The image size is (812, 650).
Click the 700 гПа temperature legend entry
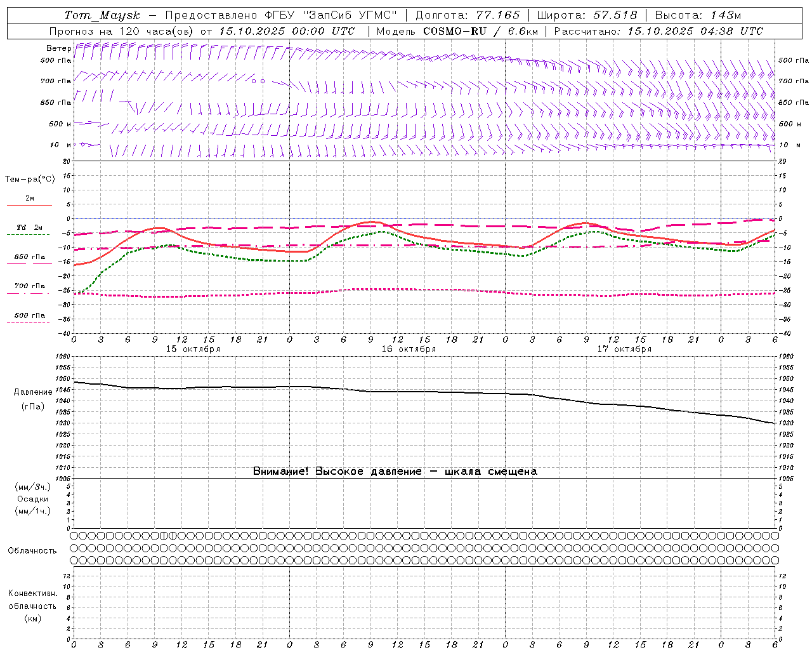pos(30,286)
